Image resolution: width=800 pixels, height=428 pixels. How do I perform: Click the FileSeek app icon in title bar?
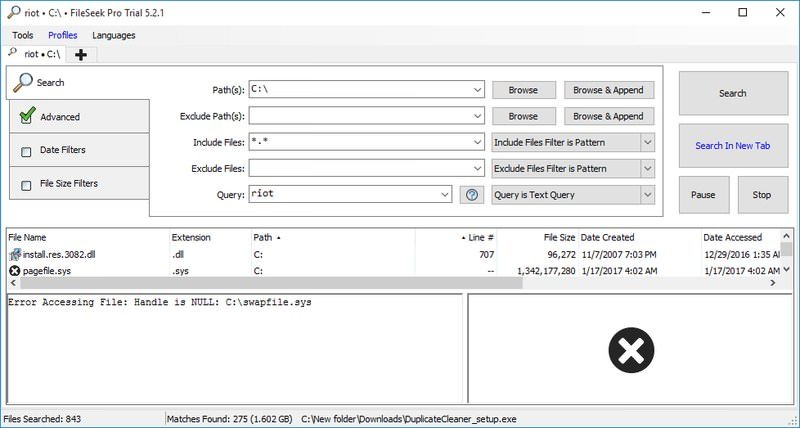point(10,13)
